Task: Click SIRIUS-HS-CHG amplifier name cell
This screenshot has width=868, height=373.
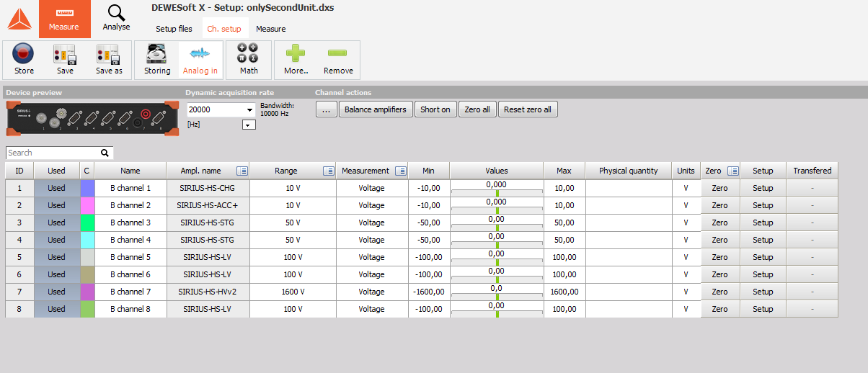Action: (x=208, y=188)
